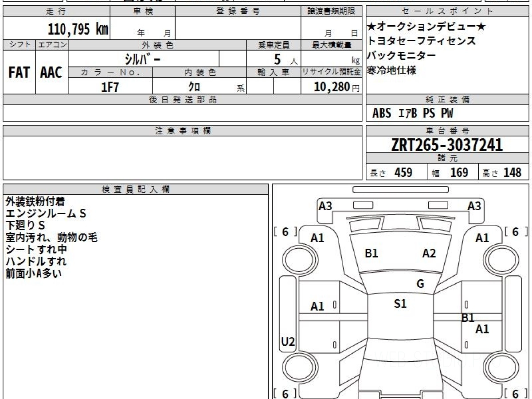
Task: Click the ABS エアB PS PW equipment line
Action: (413, 113)
